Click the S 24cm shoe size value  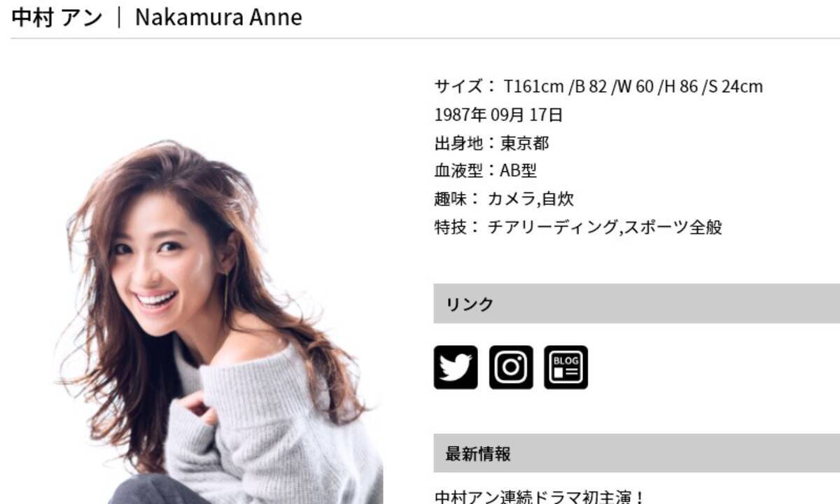734,86
